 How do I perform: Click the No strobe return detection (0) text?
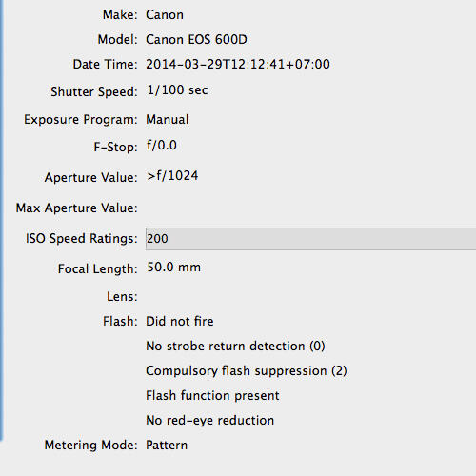(x=235, y=347)
